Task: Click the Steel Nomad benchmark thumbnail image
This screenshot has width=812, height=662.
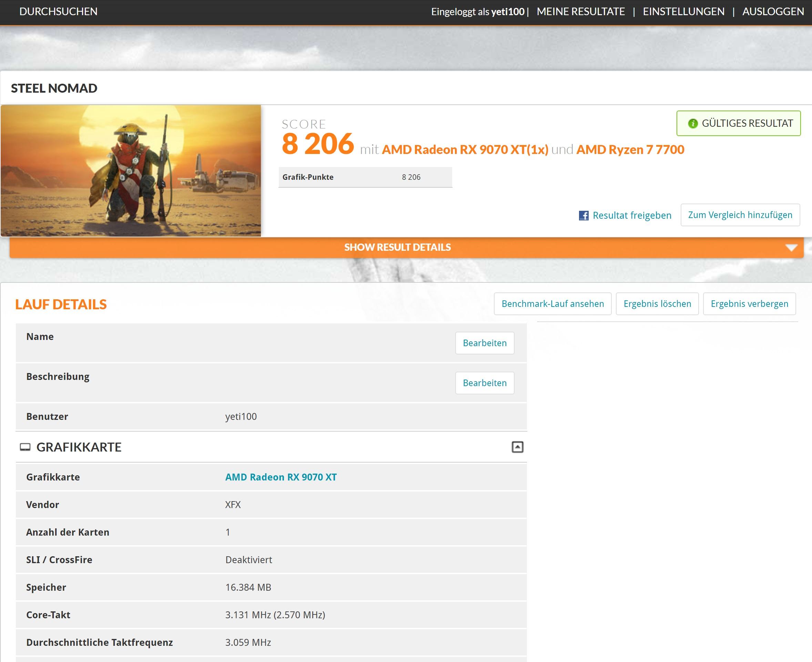Action: pyautogui.click(x=131, y=170)
